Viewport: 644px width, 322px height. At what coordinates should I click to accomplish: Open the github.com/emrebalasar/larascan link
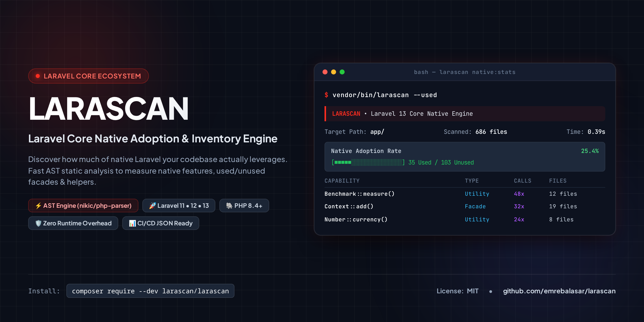coord(559,291)
